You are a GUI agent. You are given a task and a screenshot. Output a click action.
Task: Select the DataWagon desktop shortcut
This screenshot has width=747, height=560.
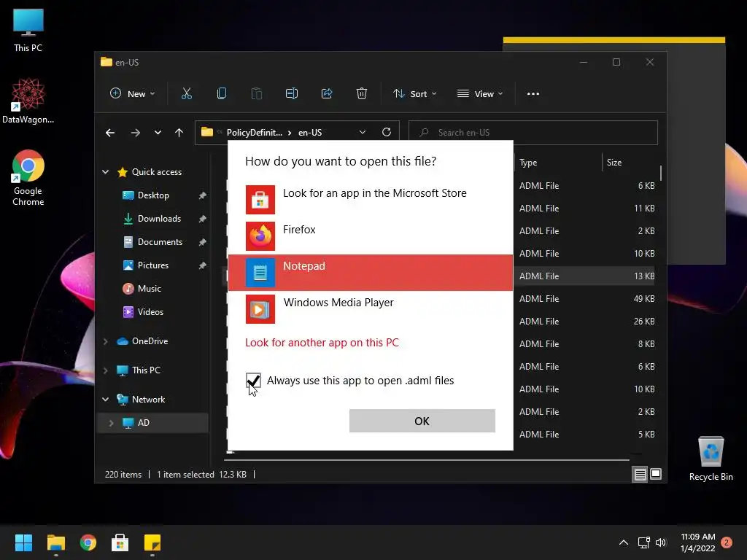28,101
